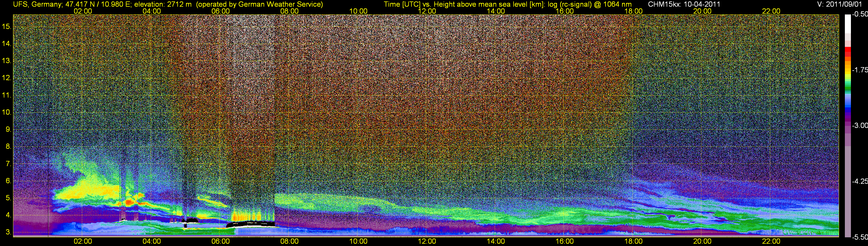
Task: Click the bottom axis time label 14:00
Action: tap(496, 241)
